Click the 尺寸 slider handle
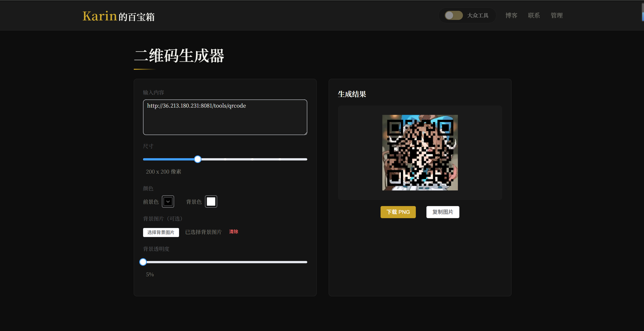Viewport: 644px width, 331px height. pos(198,159)
